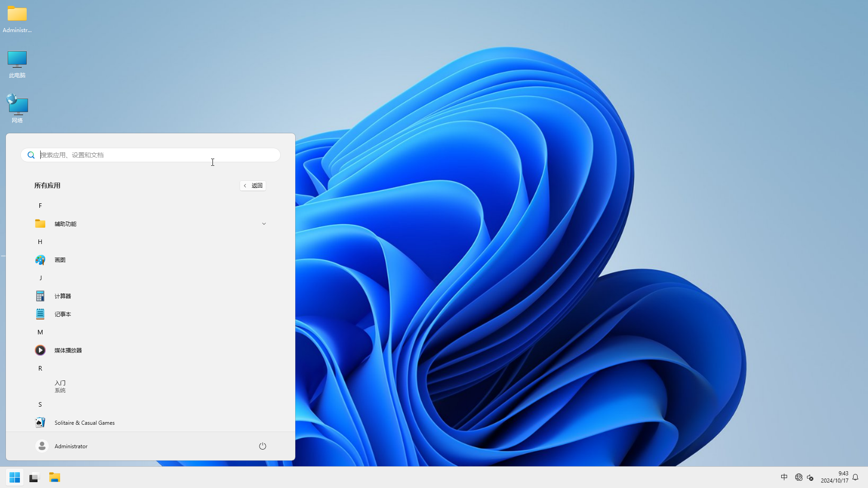Open 画图 (Paint) application

click(x=60, y=259)
